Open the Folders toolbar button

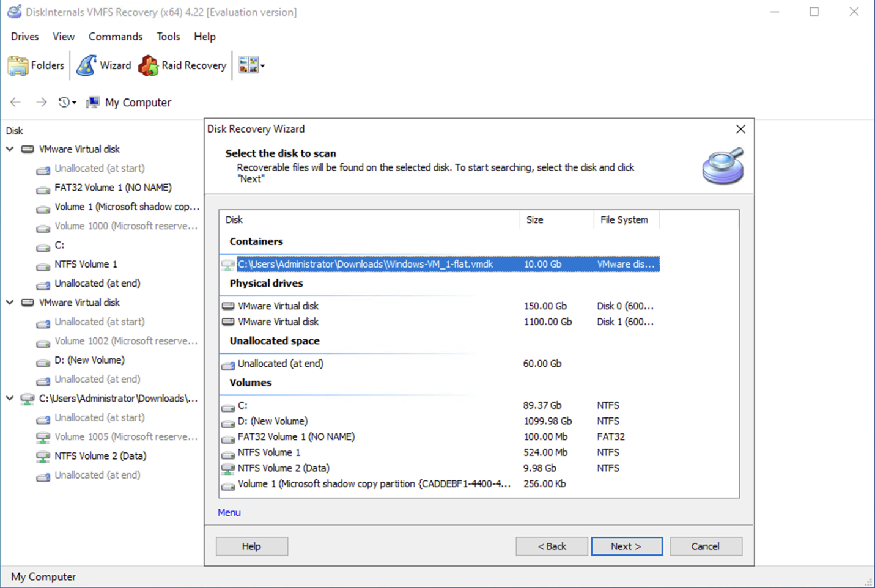35,65
